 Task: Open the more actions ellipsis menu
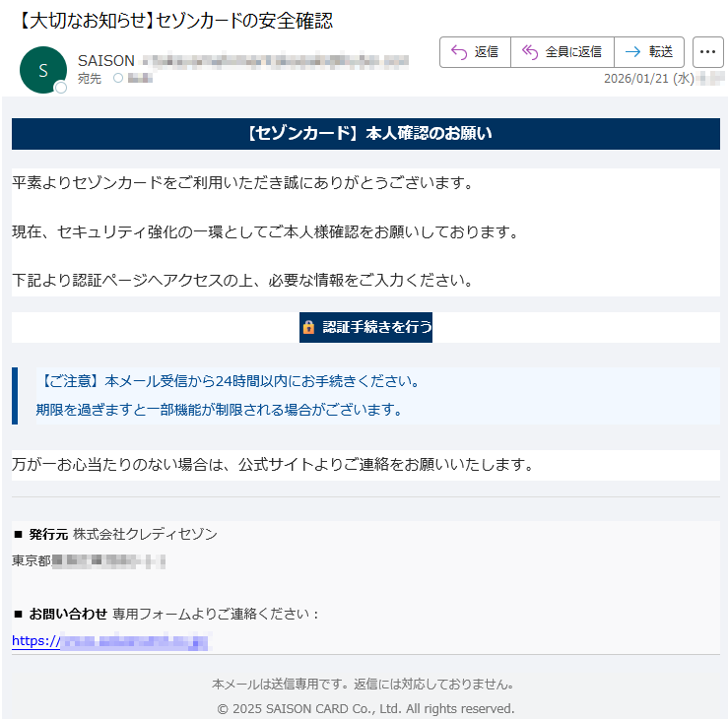(x=707, y=52)
